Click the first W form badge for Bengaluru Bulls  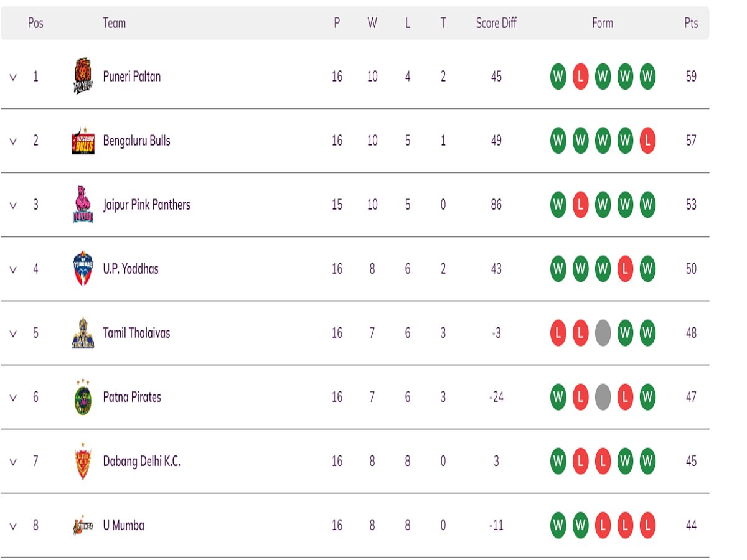point(558,140)
